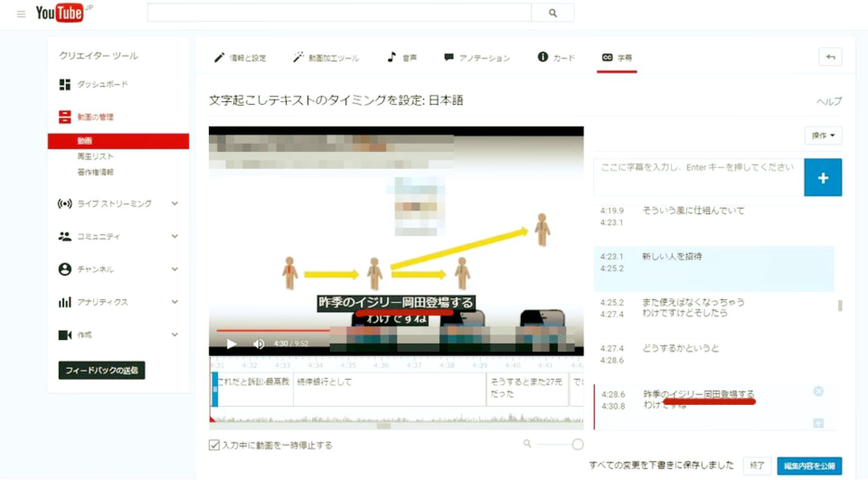The height and width of the screenshot is (480, 868).
Task: Play the video in the player
Action: [231, 344]
